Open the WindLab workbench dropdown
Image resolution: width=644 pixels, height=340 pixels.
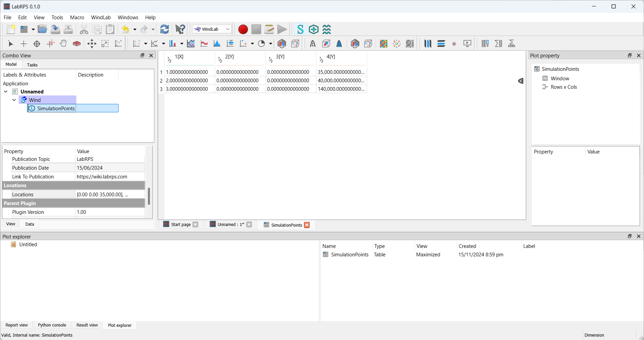(212, 29)
